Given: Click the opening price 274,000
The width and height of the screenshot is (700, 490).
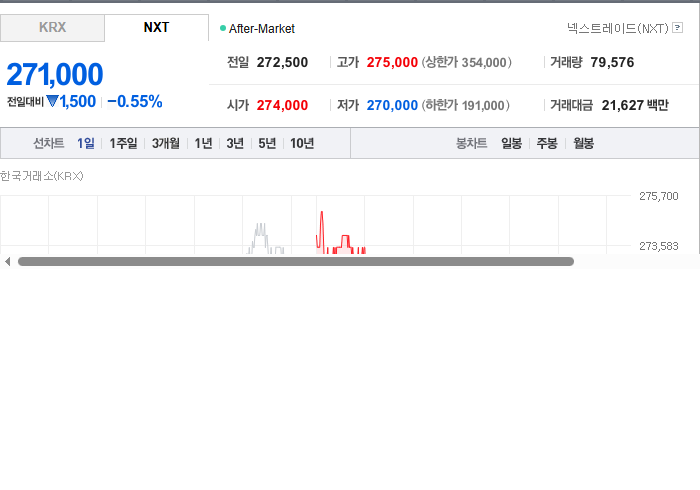Looking at the screenshot, I should point(282,105).
